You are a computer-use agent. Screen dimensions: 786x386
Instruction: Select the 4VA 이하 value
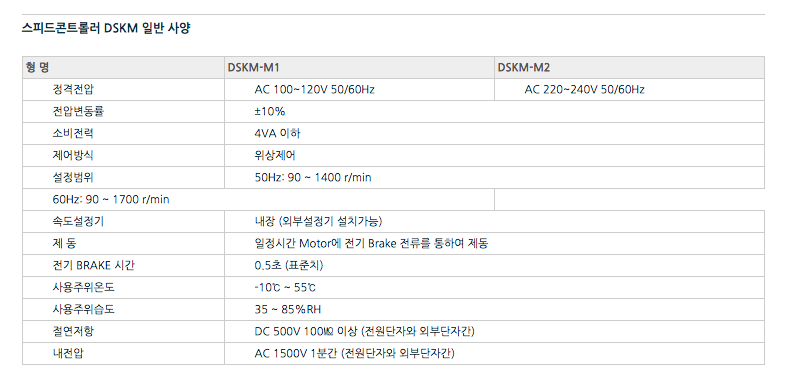(277, 134)
